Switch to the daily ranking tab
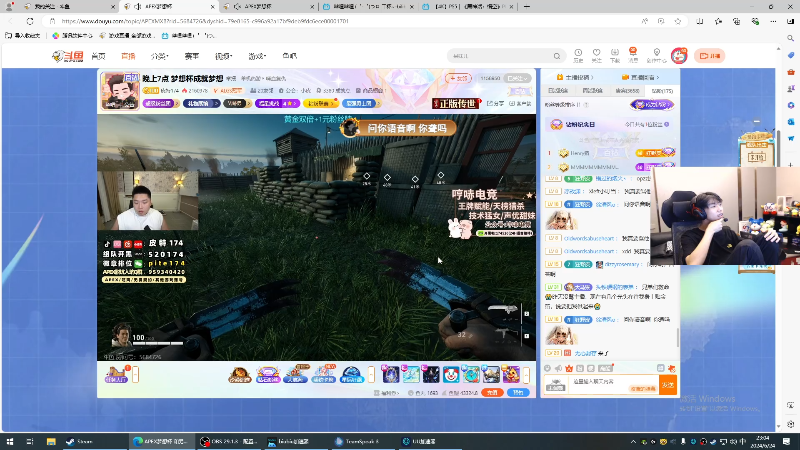Screen dimensions: 800x450 click(x=558, y=91)
